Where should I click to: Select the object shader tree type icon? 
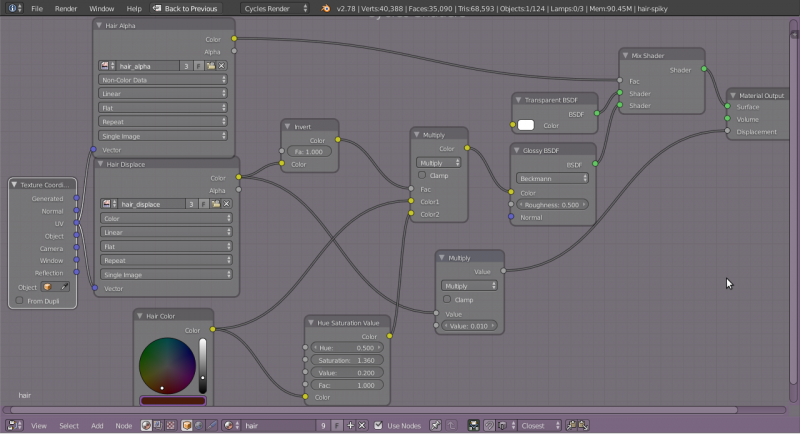coord(187,425)
